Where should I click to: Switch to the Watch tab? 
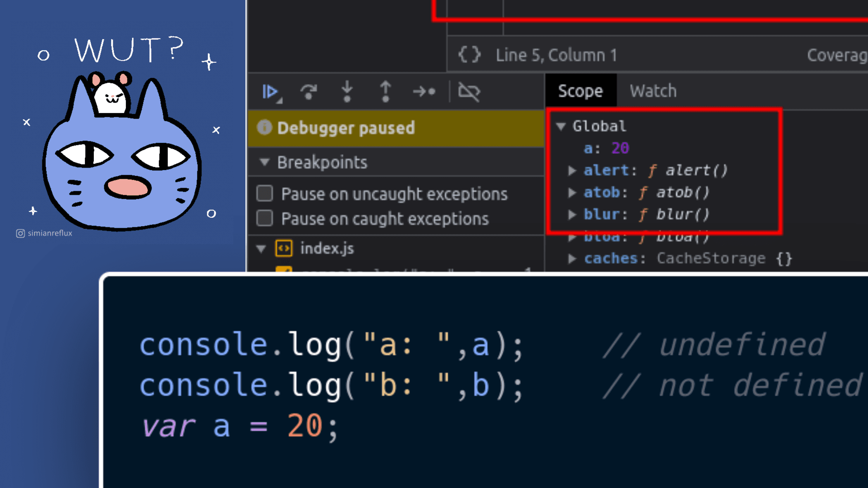653,91
